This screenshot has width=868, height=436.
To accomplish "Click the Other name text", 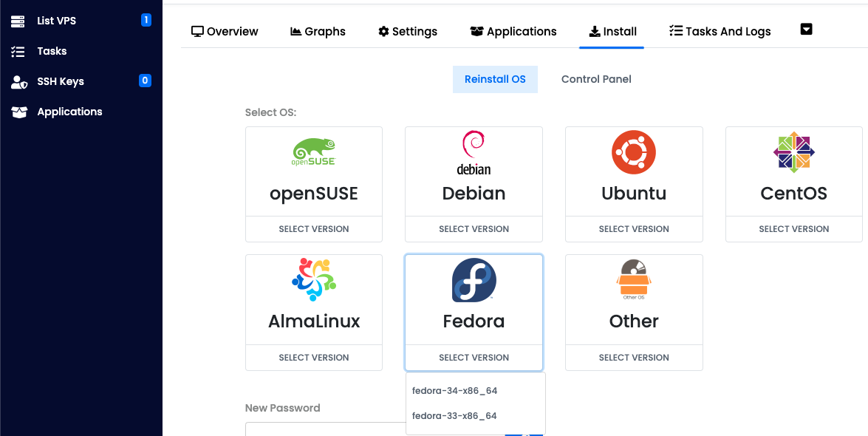I will [634, 321].
